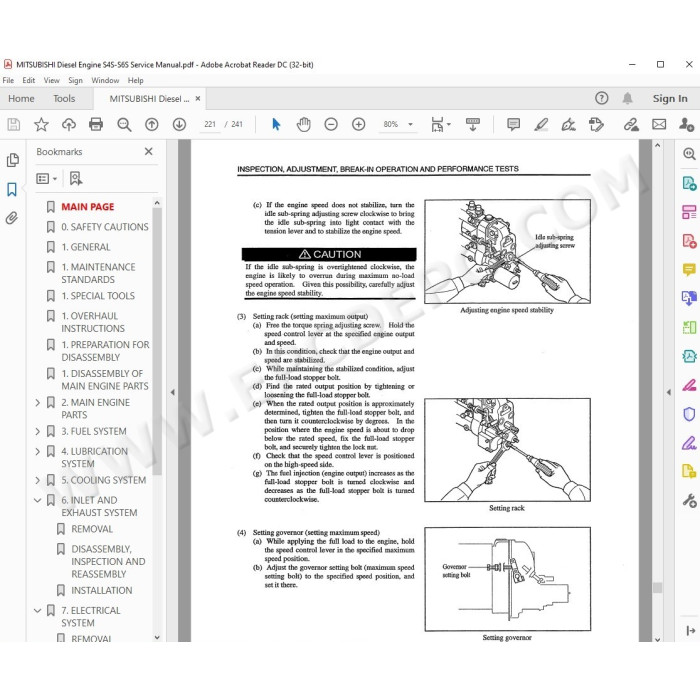700x700 pixels.
Task: Send file by email envelope icon
Action: click(659, 124)
